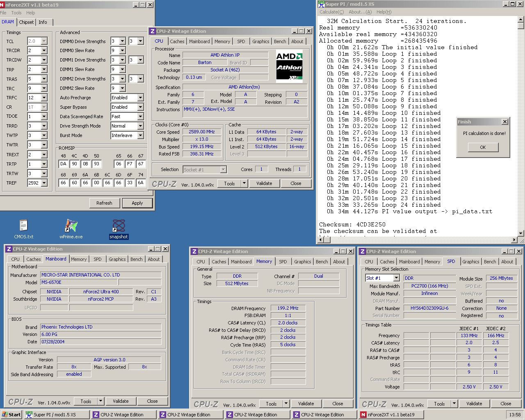Screen dimensions: 525x420
Task: Launch wPrime.exe desktop shortcut
Action: pos(71,229)
